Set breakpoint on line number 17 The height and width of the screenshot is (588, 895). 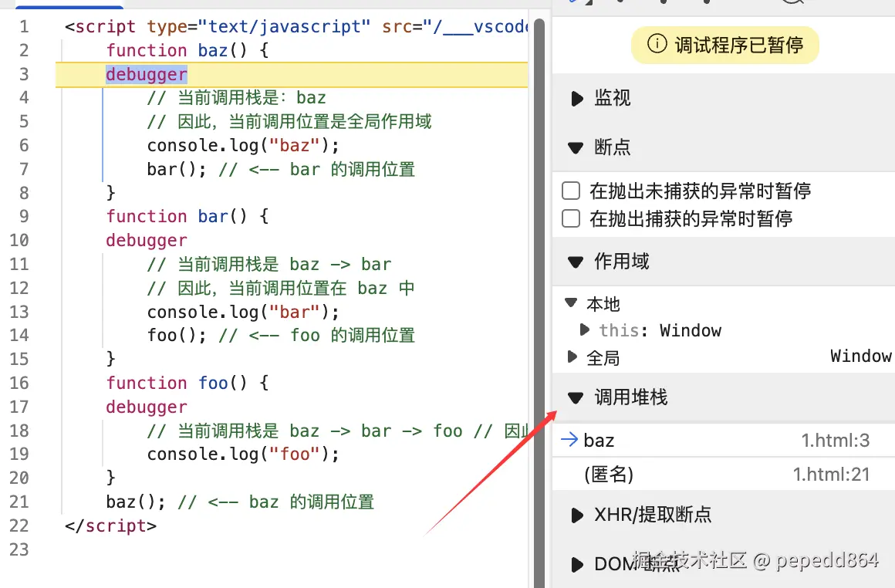click(19, 407)
